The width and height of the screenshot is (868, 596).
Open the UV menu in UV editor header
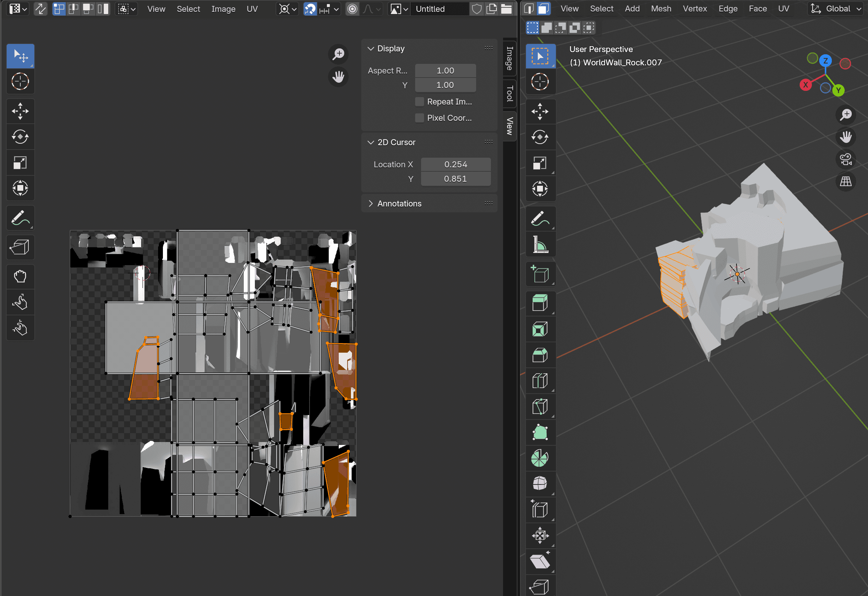[x=252, y=9]
